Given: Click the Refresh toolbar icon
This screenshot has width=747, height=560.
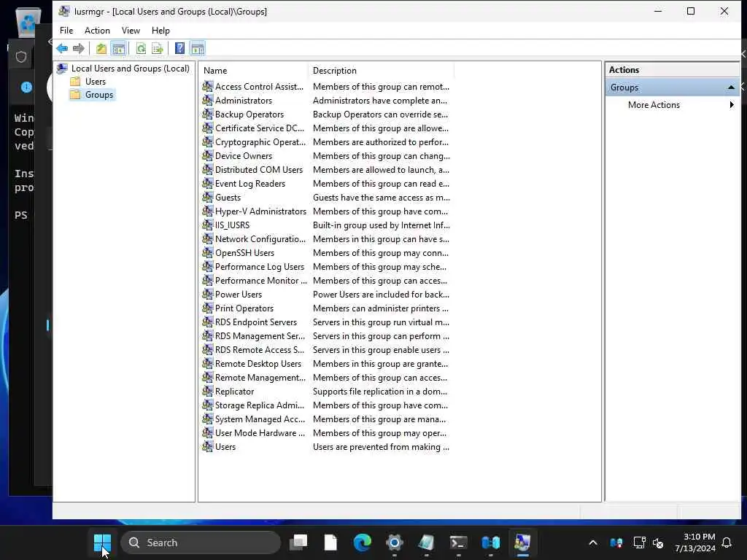Looking at the screenshot, I should [x=141, y=48].
